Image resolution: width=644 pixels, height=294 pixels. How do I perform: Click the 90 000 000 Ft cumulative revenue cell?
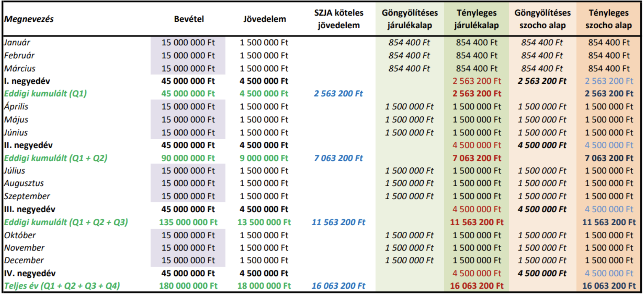pyautogui.click(x=188, y=158)
